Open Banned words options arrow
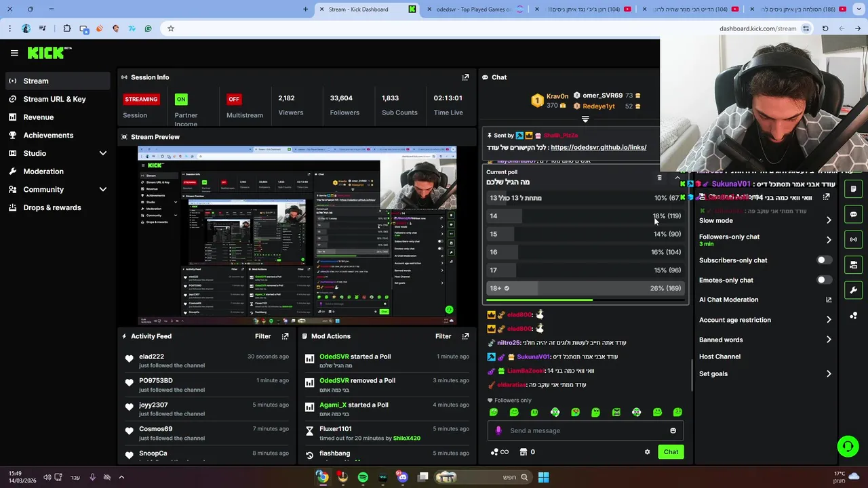 point(829,340)
